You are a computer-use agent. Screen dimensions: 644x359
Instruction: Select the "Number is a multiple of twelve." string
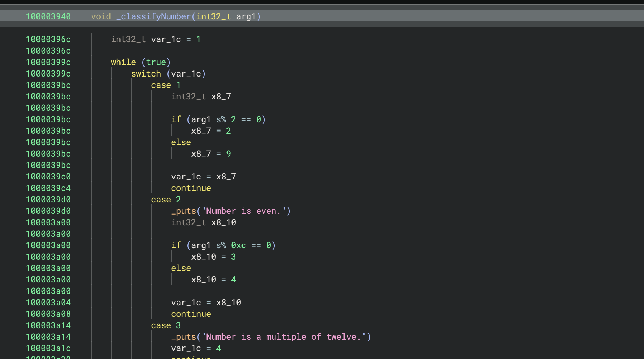tap(284, 337)
